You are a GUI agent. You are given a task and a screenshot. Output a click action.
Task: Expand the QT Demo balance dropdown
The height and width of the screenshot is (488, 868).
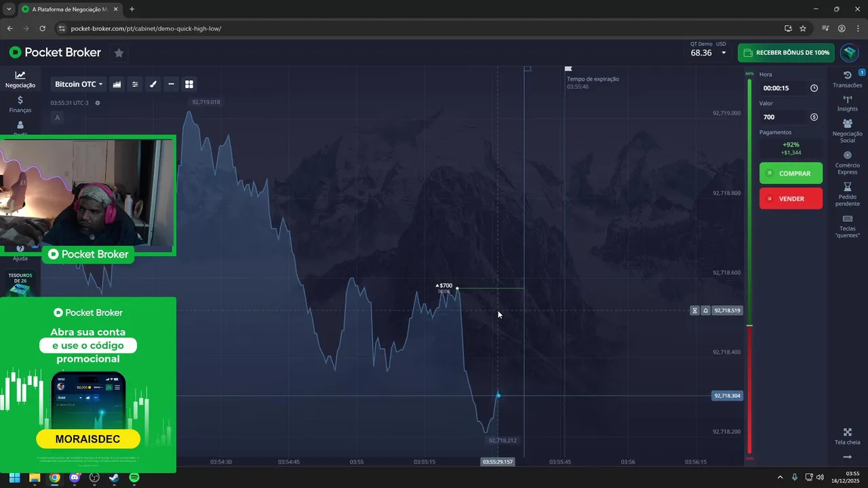pos(724,53)
